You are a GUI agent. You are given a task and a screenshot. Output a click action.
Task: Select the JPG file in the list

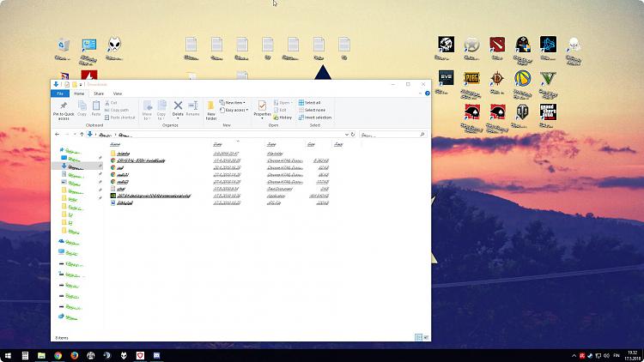pyautogui.click(x=219, y=202)
